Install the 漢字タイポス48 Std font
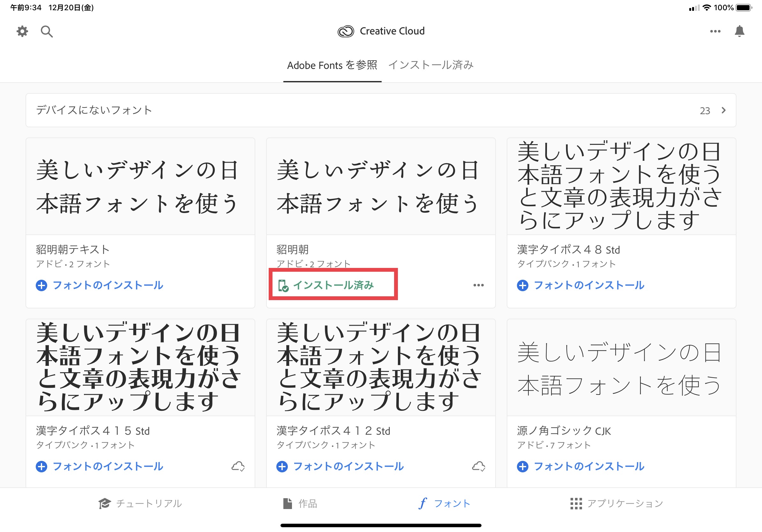Image resolution: width=762 pixels, height=532 pixels. [581, 285]
